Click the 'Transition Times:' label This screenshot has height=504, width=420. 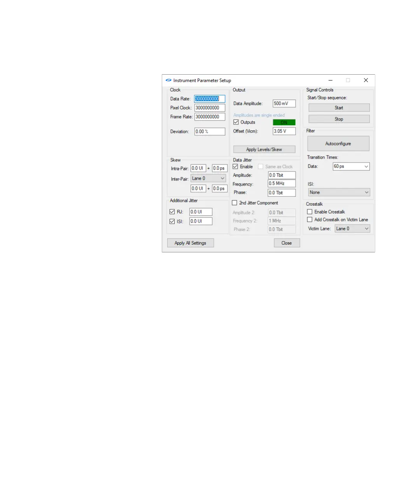point(323,157)
